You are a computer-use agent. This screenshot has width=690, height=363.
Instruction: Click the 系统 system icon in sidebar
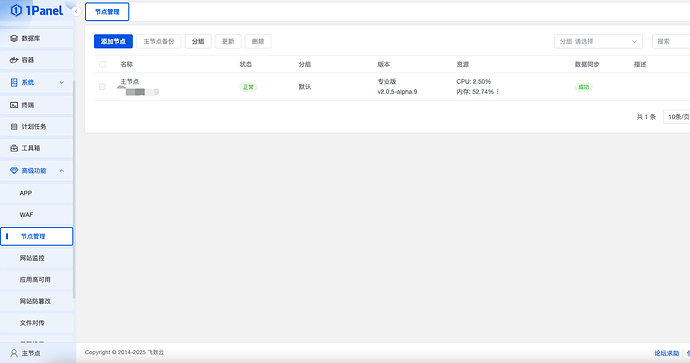click(14, 82)
